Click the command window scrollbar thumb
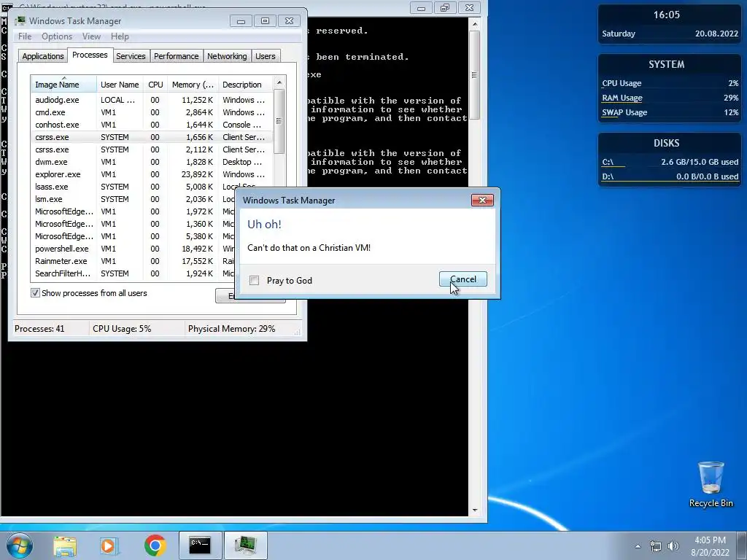 coord(474,75)
